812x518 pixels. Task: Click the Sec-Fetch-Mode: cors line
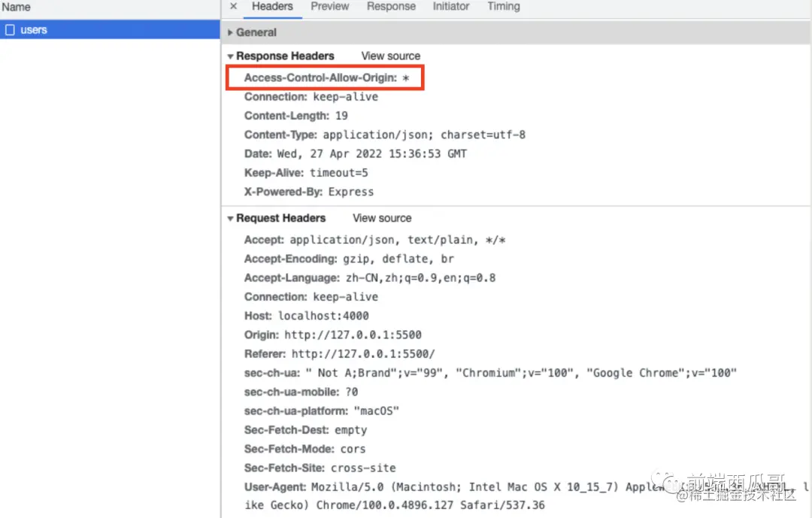click(x=305, y=449)
